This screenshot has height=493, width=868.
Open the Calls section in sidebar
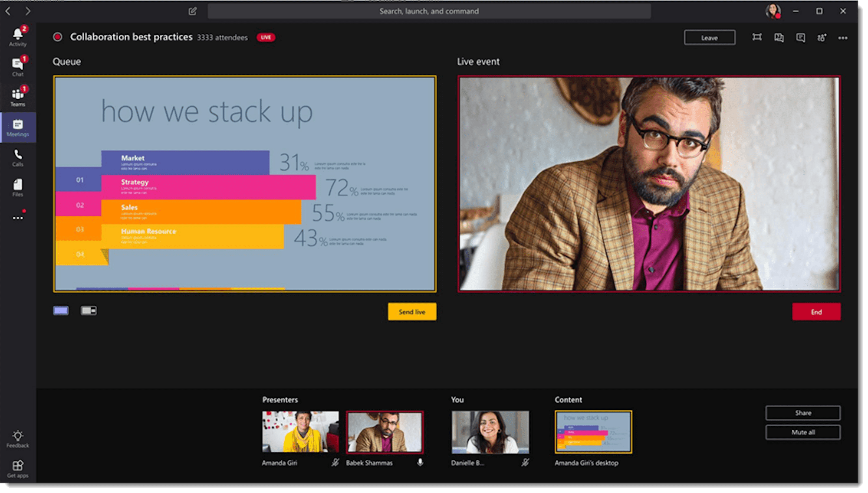[x=17, y=158]
